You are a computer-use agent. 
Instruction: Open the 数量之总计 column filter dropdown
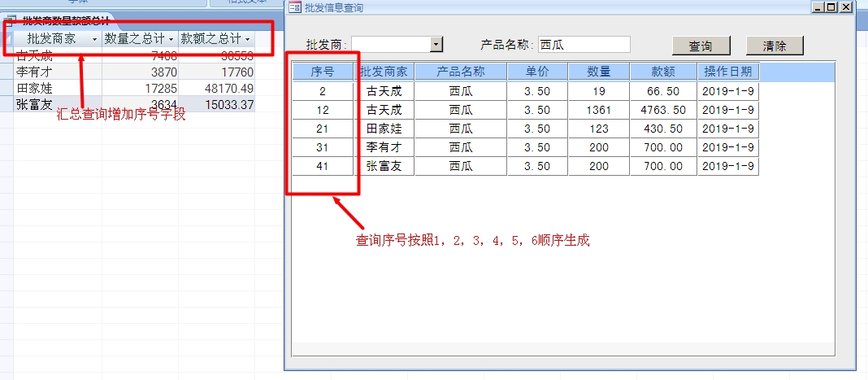coord(171,39)
